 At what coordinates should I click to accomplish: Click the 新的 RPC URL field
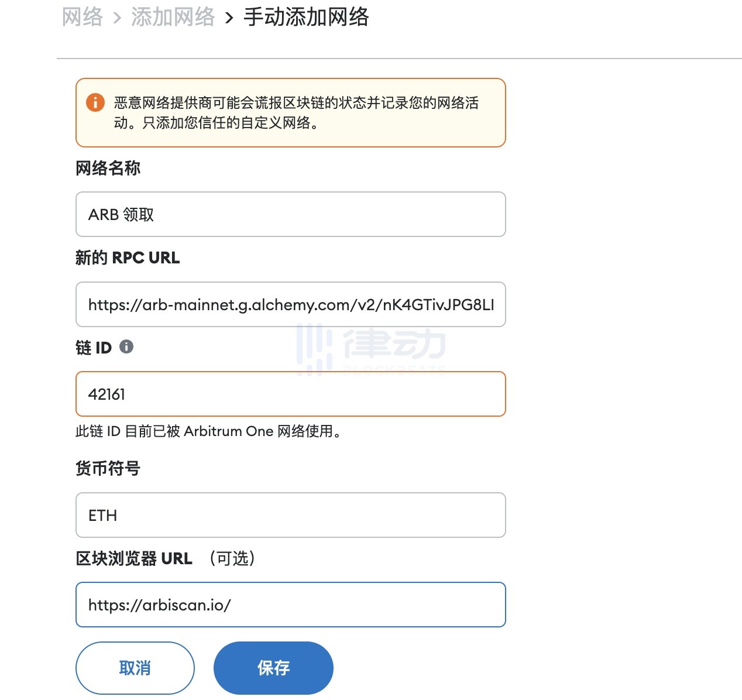[290, 304]
